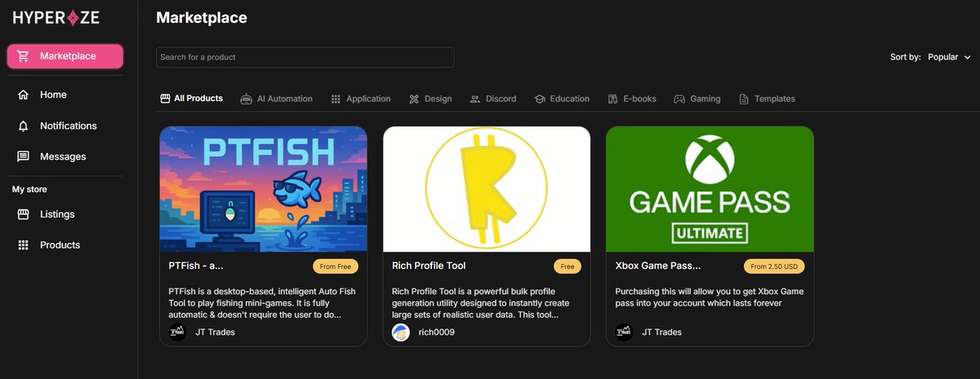Switch to Templates category

[767, 99]
